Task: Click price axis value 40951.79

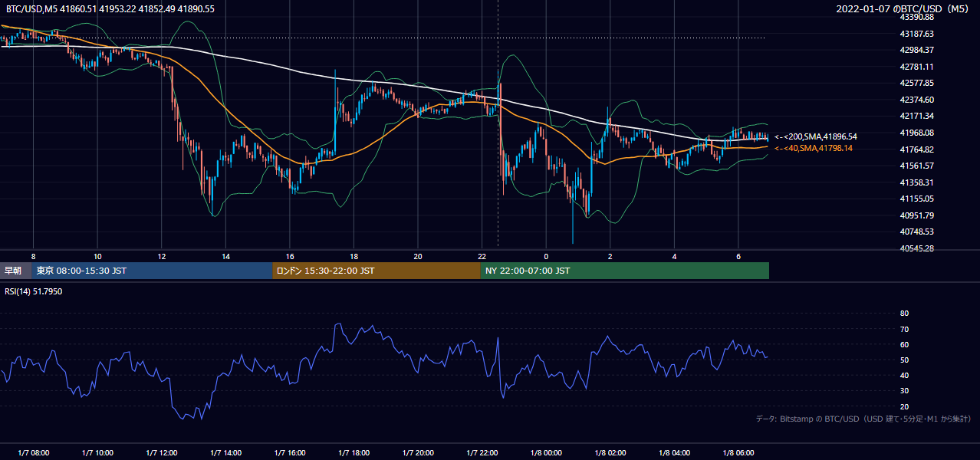Action: tap(916, 215)
